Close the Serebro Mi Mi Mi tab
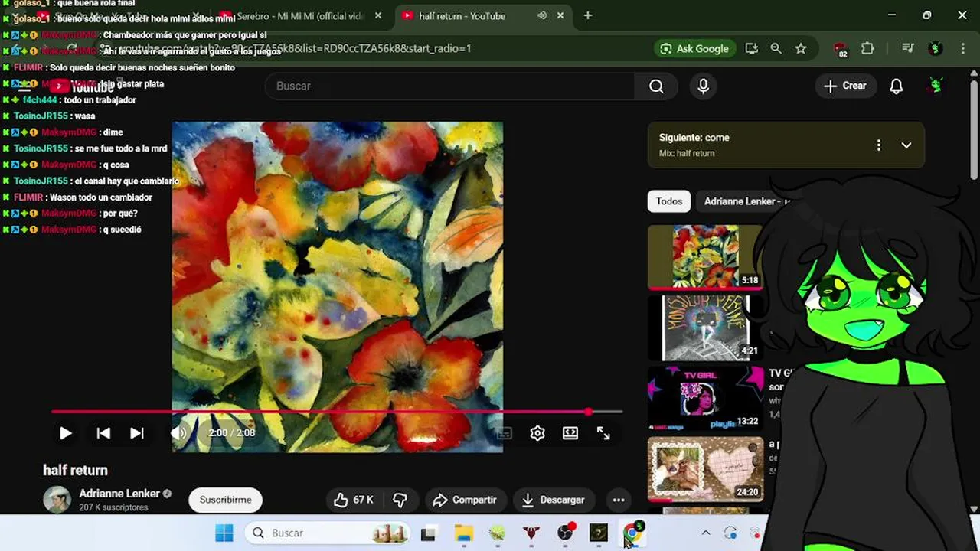980x551 pixels. coord(377,15)
